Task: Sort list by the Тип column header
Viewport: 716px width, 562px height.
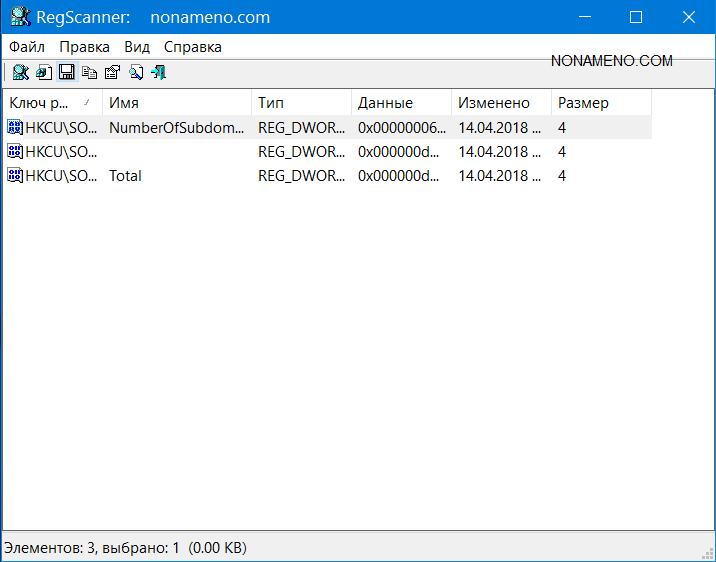Action: click(x=300, y=103)
